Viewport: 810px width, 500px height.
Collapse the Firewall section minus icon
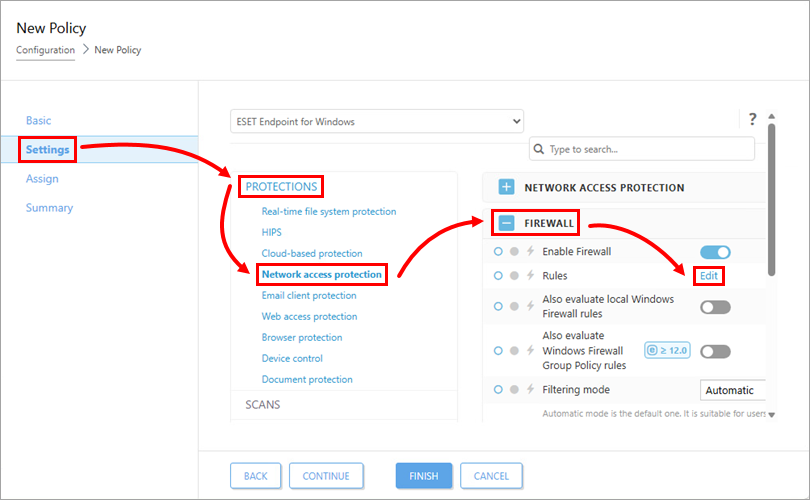(506, 223)
